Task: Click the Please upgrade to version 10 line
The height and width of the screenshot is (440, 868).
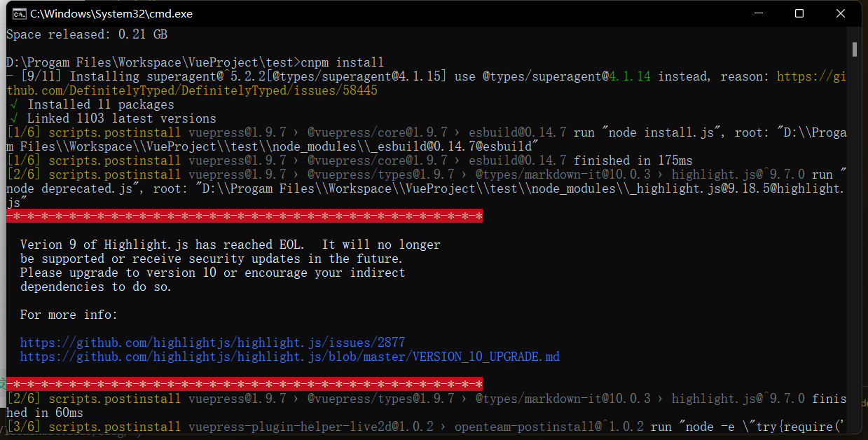Action: pyautogui.click(x=212, y=273)
